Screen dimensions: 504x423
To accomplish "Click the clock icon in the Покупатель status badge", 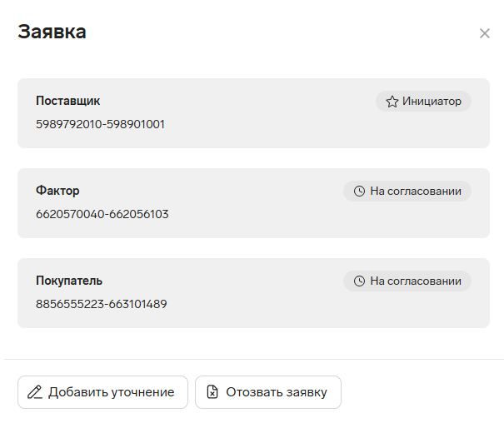I will (359, 281).
